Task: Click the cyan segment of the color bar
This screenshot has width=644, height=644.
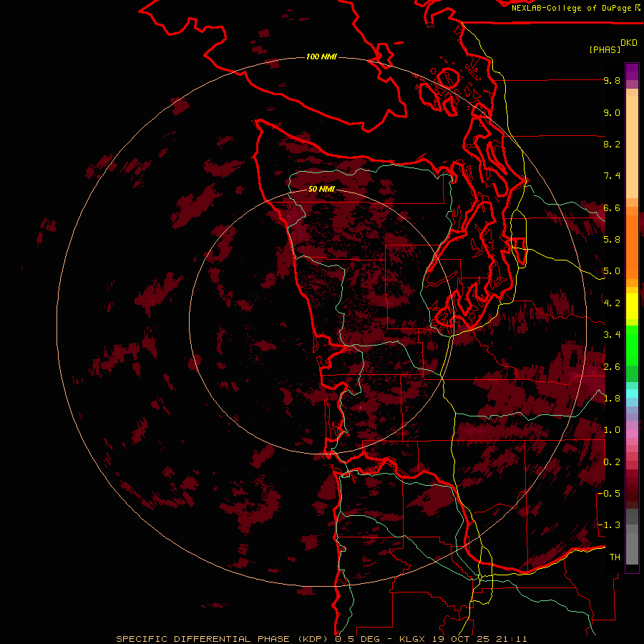Action: [632, 394]
